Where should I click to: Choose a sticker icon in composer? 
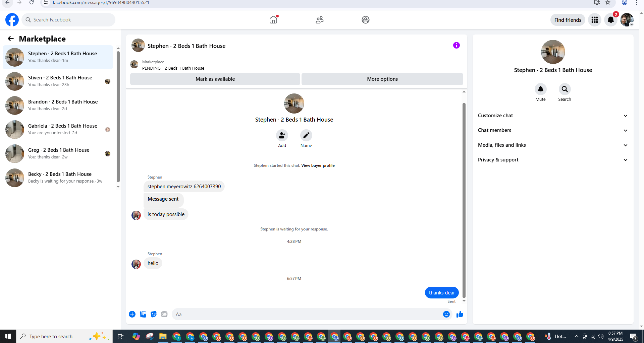tap(154, 314)
